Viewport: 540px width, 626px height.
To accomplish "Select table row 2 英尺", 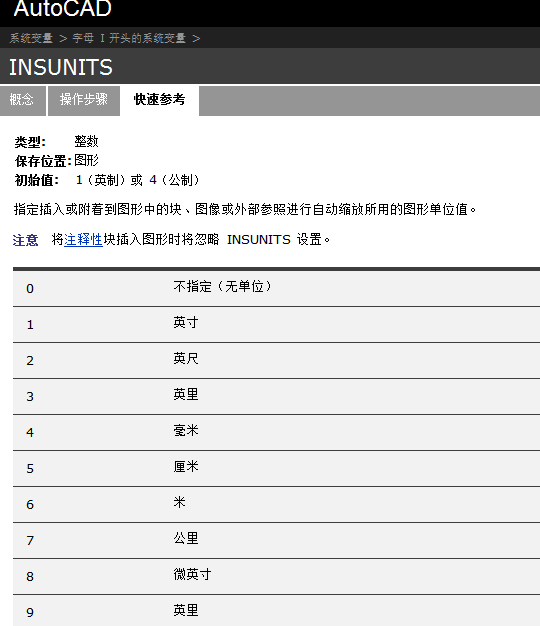I will (x=276, y=361).
